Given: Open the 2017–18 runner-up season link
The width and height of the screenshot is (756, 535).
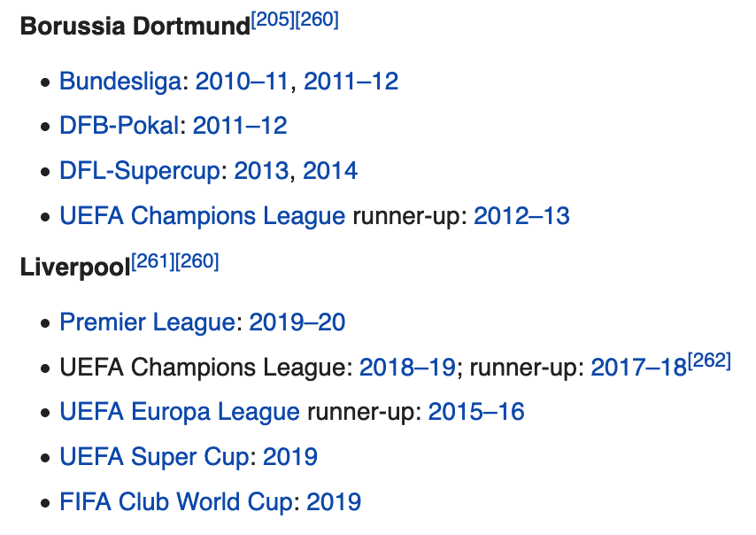Looking at the screenshot, I should point(639,367).
